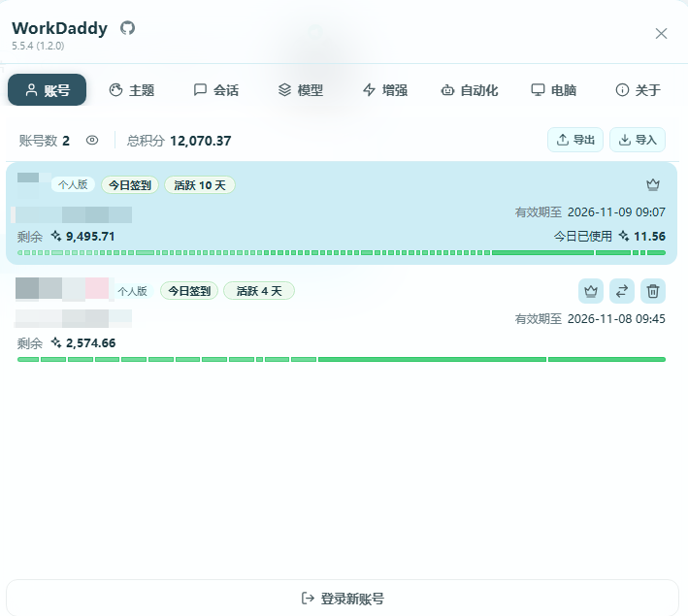Click sparkle icon beside 11.56
The height and width of the screenshot is (616, 688).
click(x=624, y=236)
